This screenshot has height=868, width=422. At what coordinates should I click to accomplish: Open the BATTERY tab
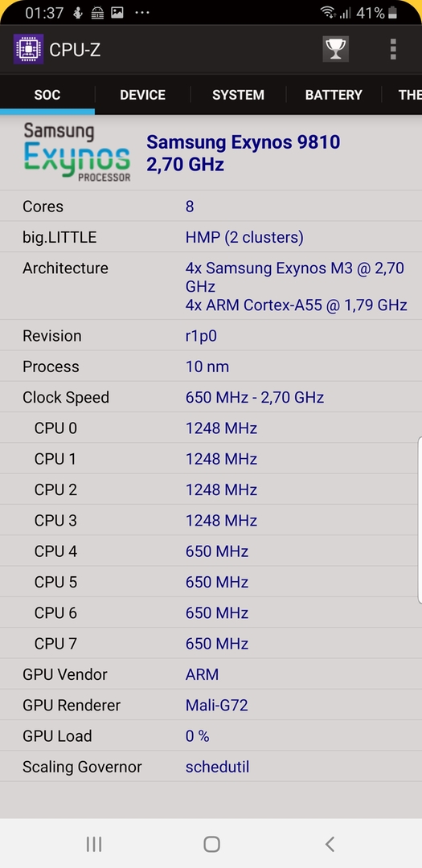[334, 95]
